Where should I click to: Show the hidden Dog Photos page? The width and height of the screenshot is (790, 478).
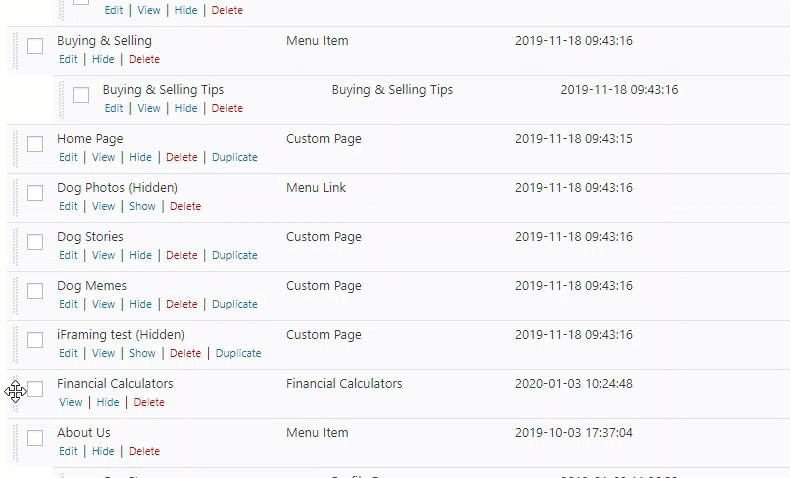tap(142, 206)
